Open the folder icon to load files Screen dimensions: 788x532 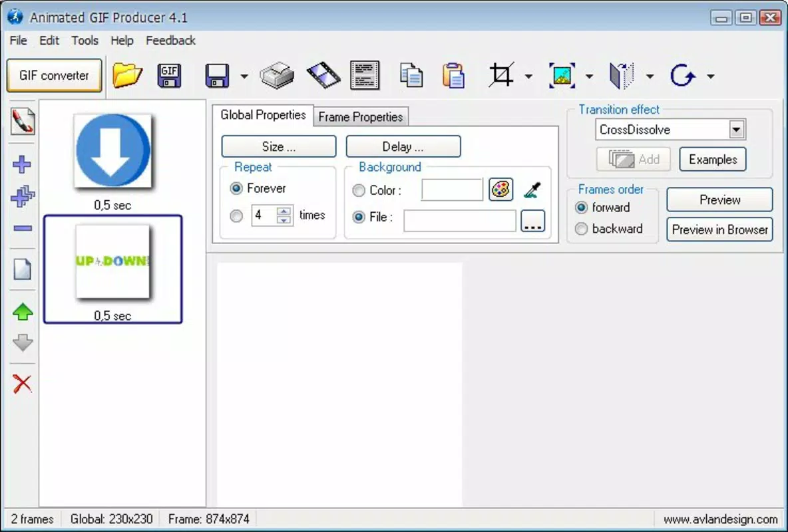click(127, 76)
